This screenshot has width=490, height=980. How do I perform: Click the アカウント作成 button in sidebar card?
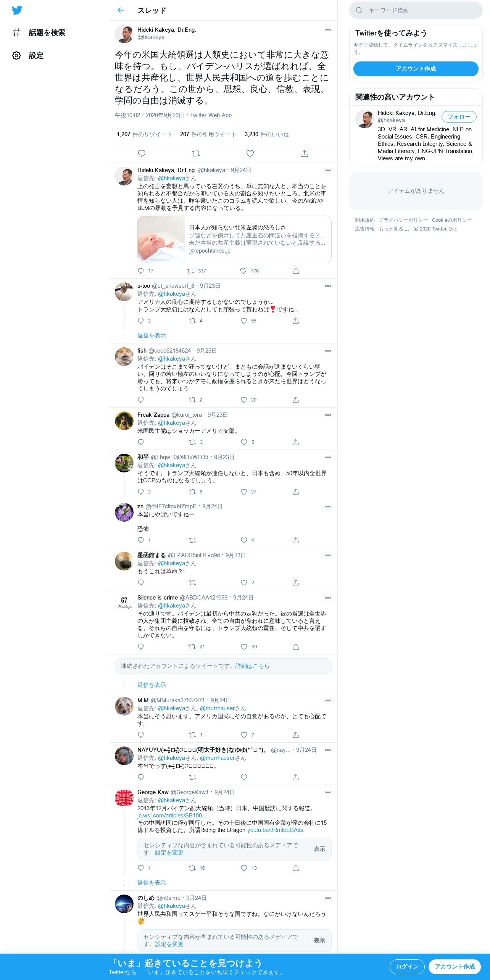click(416, 69)
